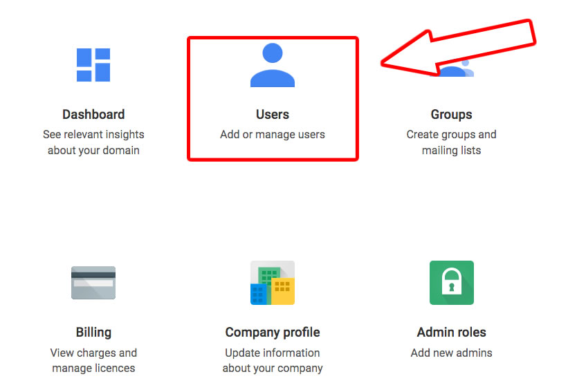
Task: Open the Dashboard heading link
Action: 93,115
